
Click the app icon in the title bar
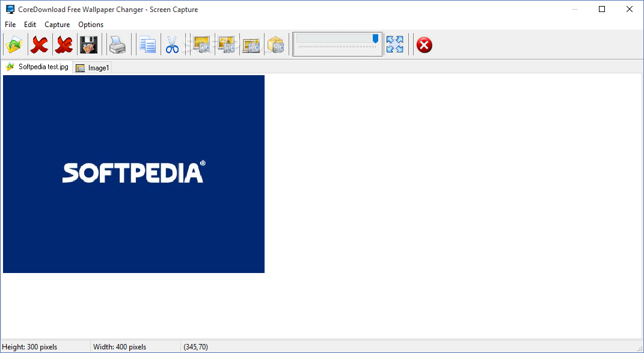tap(10, 9)
